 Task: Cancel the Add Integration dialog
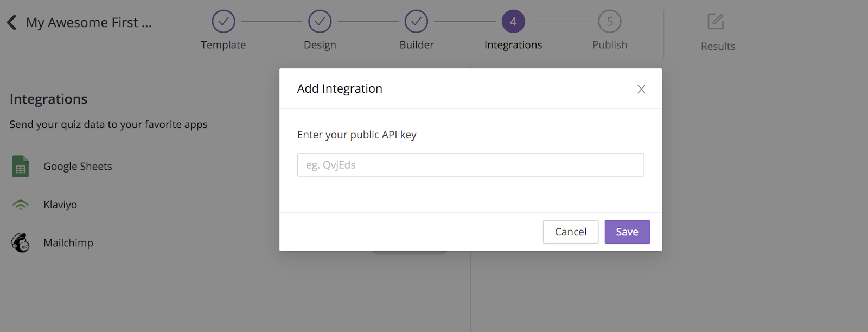[571, 232]
